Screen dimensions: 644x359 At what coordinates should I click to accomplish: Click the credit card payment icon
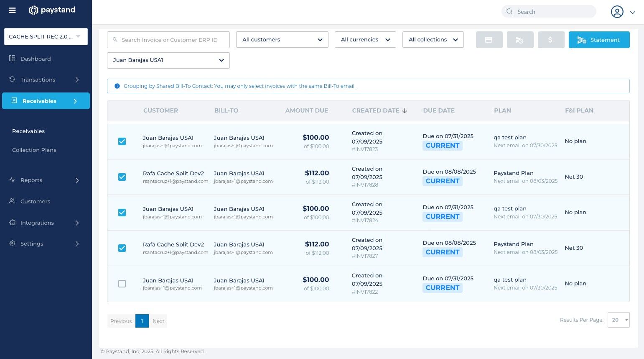click(489, 40)
